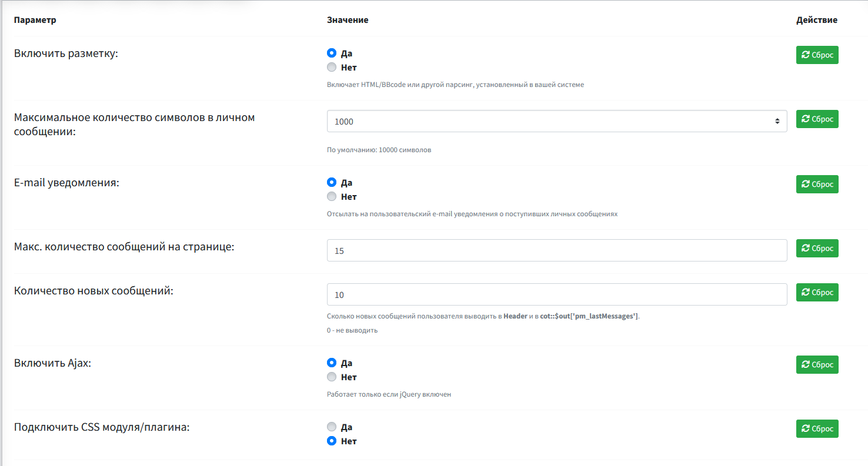
Task: Disable E-mail уведомления by choosing Нет
Action: [x=332, y=196]
